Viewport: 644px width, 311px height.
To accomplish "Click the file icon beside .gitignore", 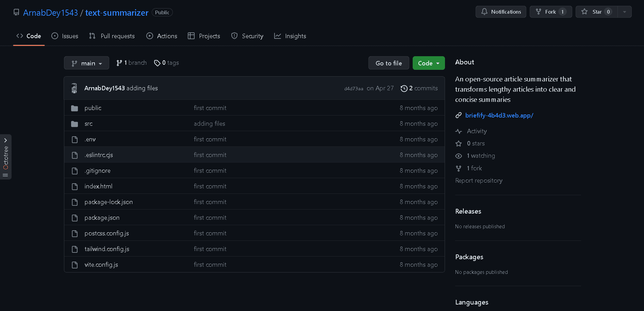I will click(75, 171).
